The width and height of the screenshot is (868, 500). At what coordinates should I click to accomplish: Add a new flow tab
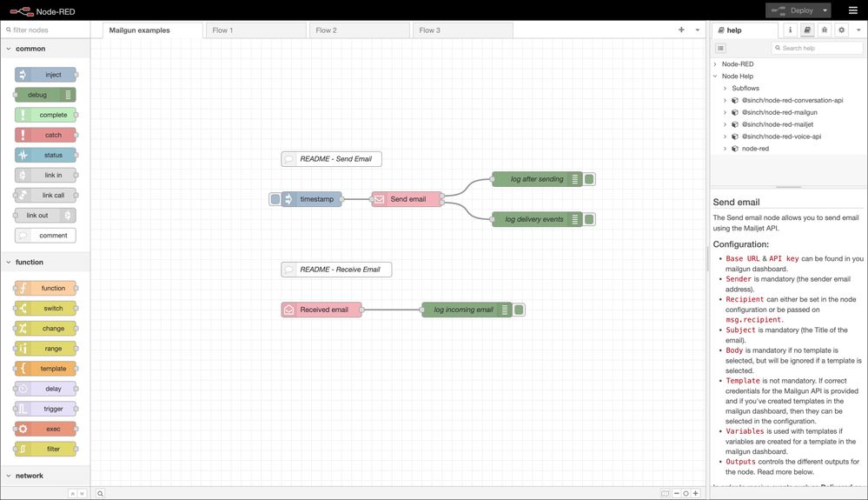coord(681,30)
